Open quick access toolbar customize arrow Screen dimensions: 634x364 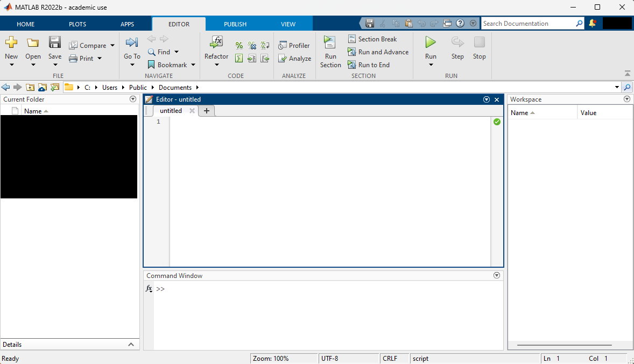pos(473,24)
